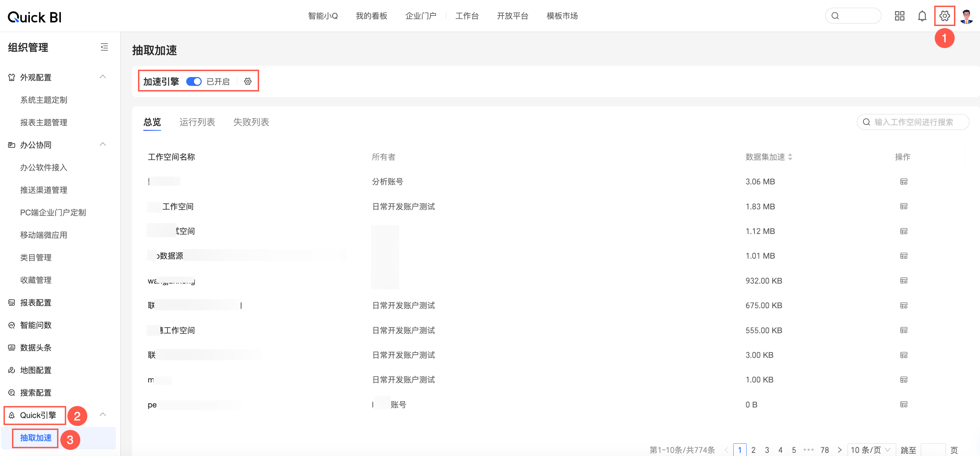980x456 pixels.
Task: Open the apps grid icon
Action: click(x=899, y=16)
